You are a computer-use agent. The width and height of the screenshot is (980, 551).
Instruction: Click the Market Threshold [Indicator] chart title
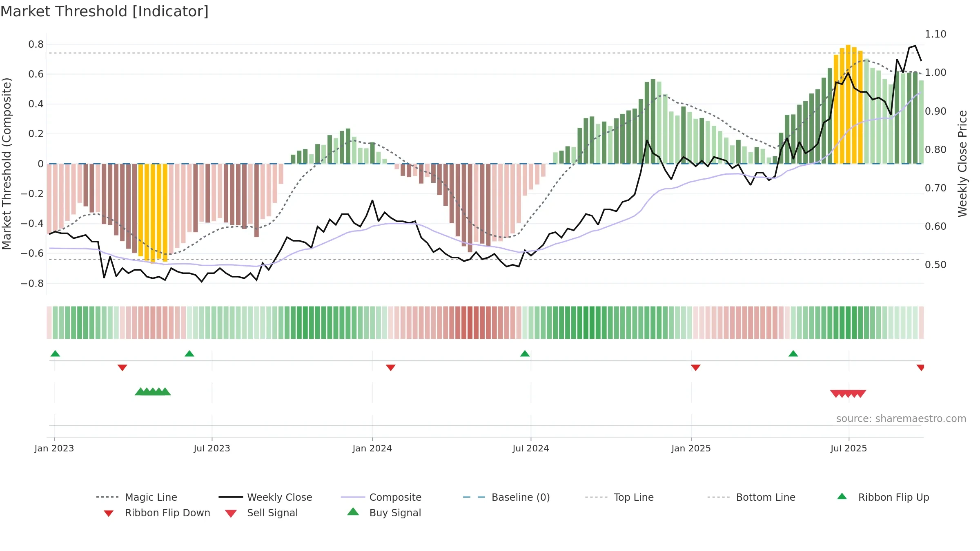coord(105,11)
